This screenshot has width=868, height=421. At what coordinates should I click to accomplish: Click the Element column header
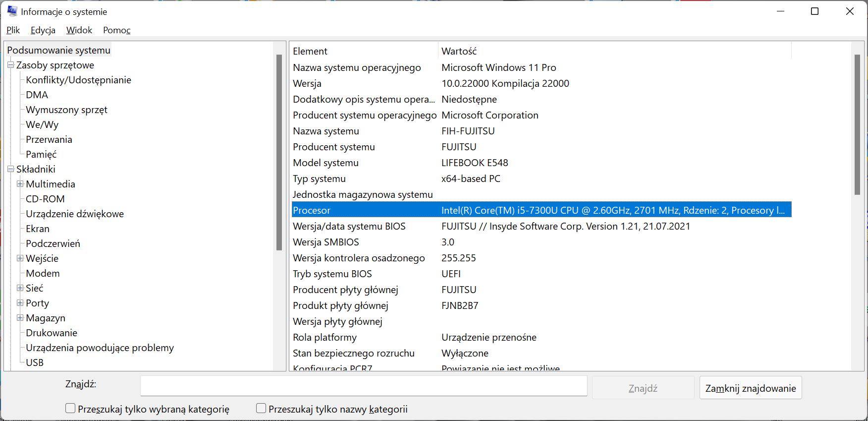364,51
